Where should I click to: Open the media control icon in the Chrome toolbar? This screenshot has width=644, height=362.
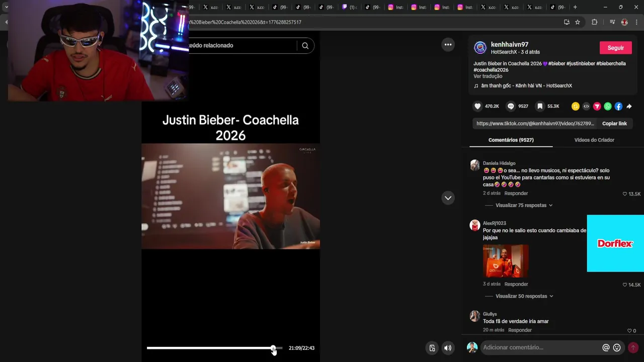click(x=612, y=22)
